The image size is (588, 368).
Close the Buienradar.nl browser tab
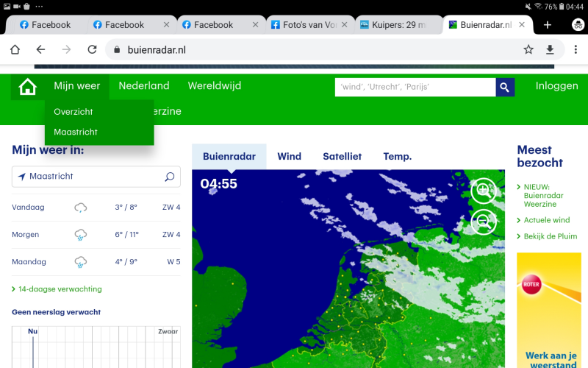522,25
